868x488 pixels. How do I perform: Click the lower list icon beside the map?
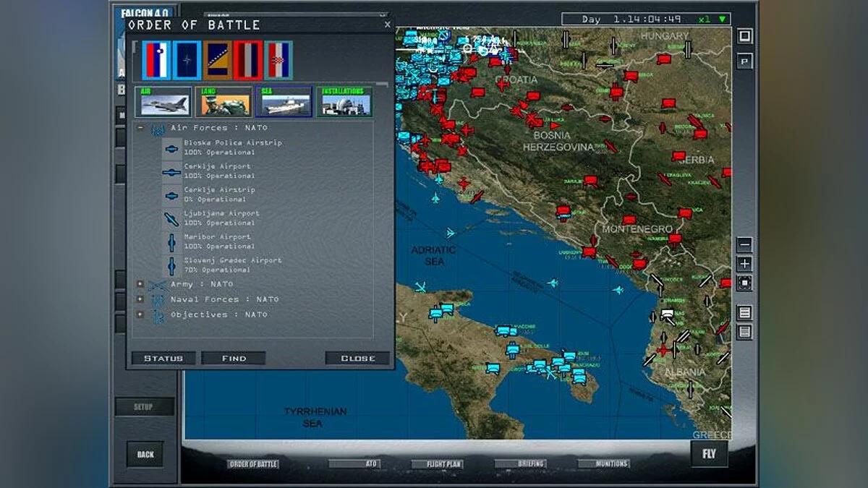(x=745, y=332)
